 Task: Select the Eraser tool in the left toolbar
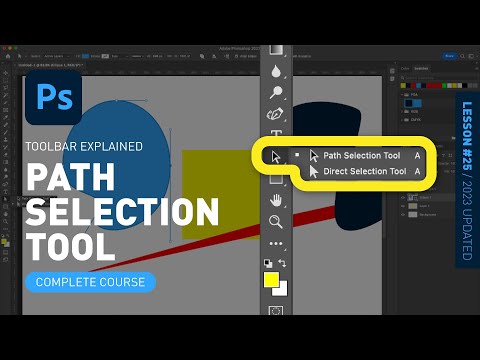5,154
